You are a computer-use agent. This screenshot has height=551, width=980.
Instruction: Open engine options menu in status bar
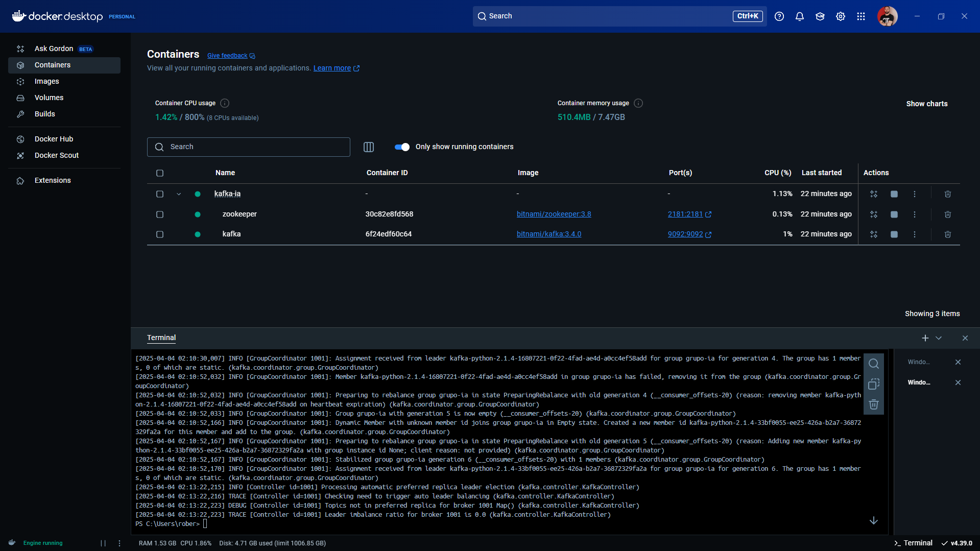click(119, 543)
